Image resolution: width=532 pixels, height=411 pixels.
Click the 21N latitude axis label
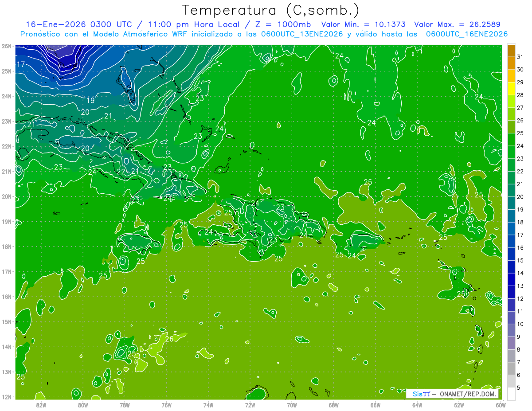pyautogui.click(x=6, y=171)
